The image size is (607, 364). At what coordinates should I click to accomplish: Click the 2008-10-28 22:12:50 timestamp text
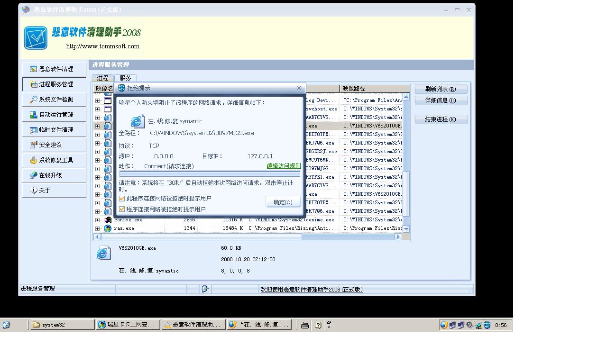point(248,260)
